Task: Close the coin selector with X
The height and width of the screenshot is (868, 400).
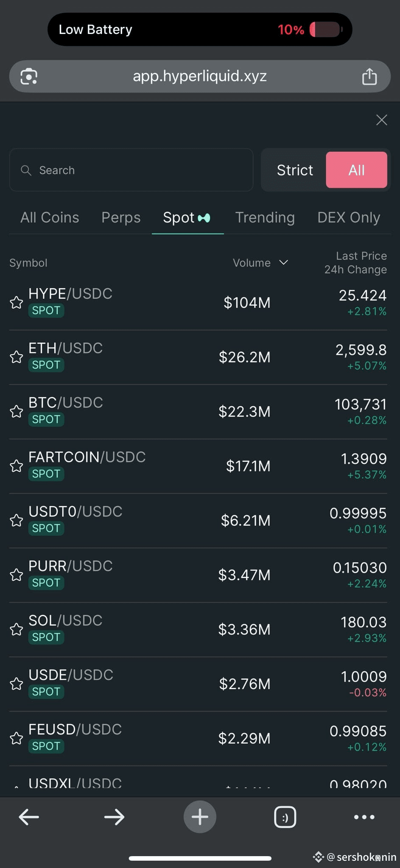Action: click(382, 120)
